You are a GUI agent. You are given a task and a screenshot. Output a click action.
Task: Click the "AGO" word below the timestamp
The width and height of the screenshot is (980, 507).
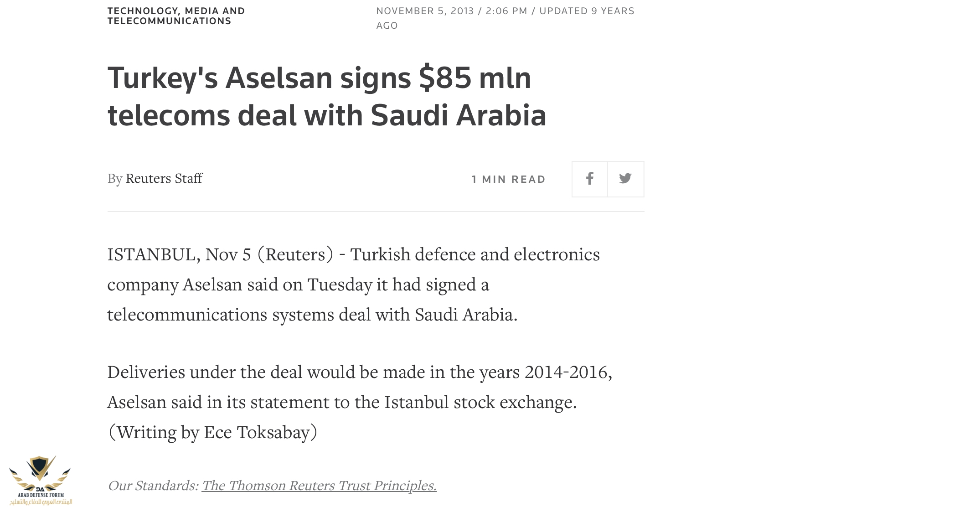[x=387, y=26]
